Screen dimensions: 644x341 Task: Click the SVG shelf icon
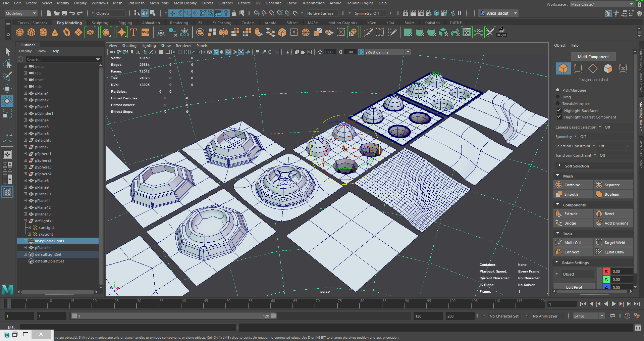tap(145, 33)
